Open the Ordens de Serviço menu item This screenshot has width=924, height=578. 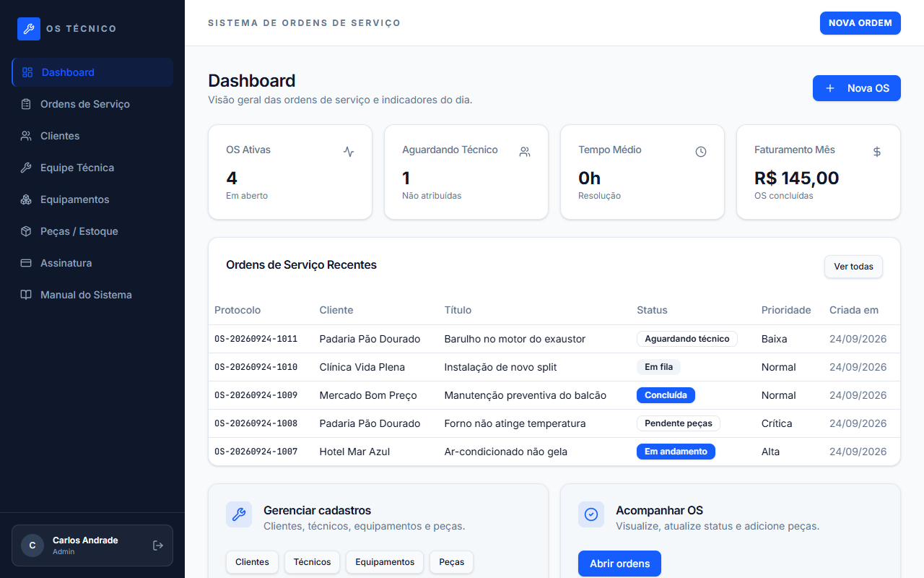point(92,104)
